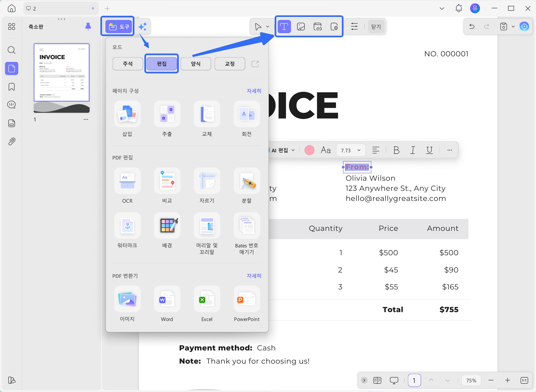
Task: Zoom out with the minus button
Action: coord(491,380)
